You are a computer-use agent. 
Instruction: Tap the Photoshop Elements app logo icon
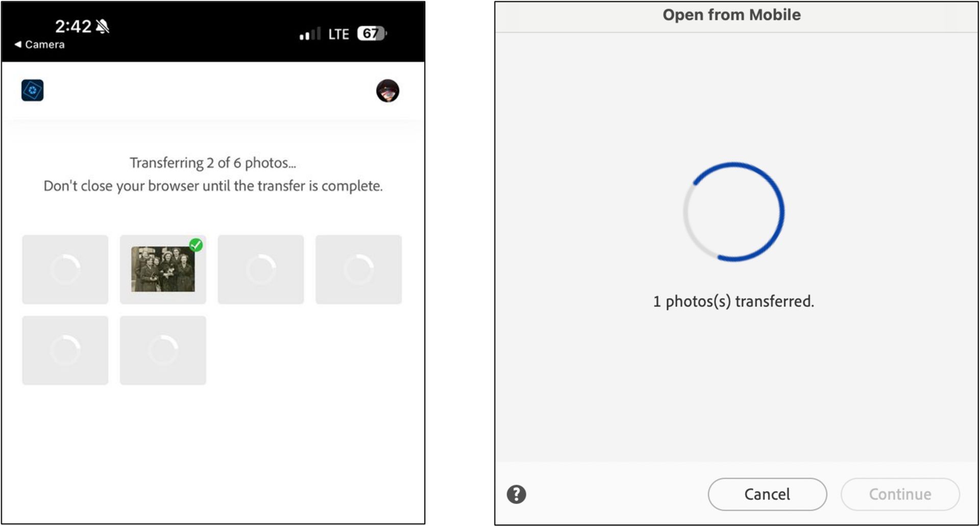pos(33,90)
